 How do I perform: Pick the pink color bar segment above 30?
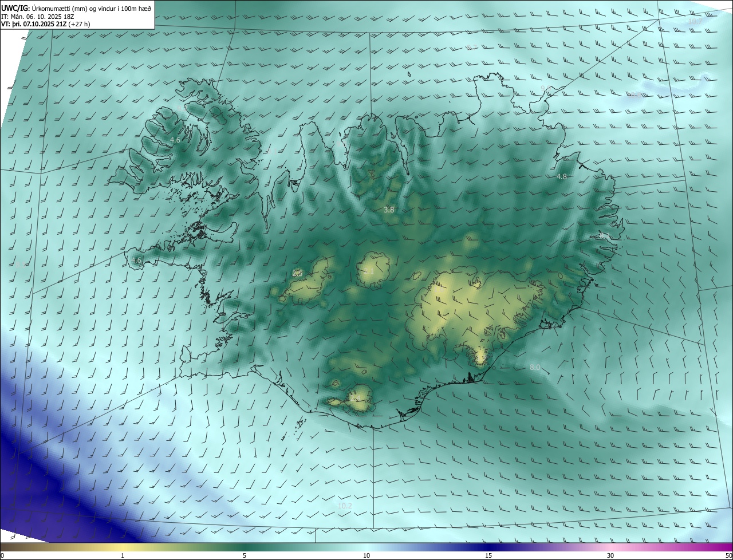coord(610,547)
